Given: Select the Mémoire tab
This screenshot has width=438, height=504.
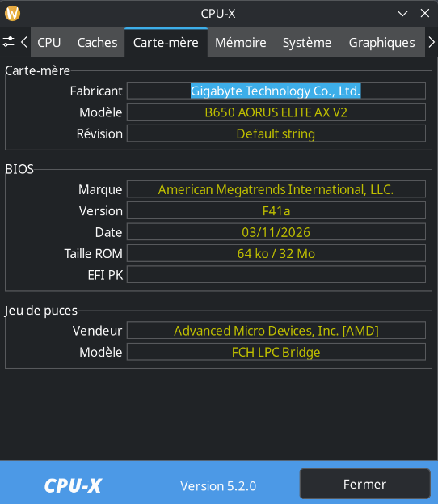Looking at the screenshot, I should [x=241, y=42].
